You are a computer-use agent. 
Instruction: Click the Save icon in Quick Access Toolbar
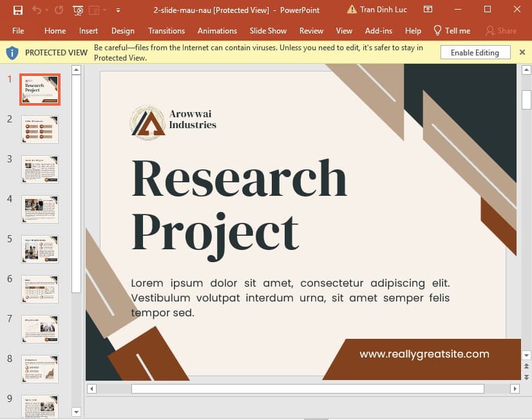pos(18,10)
